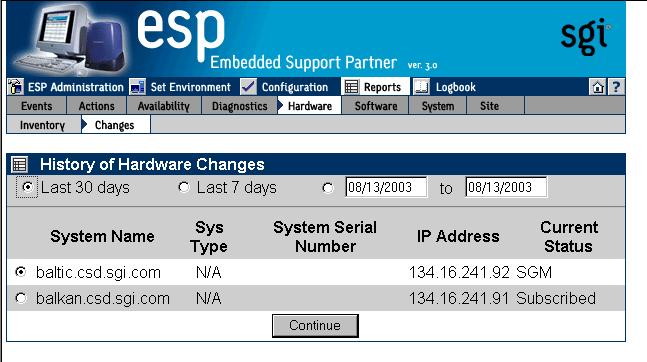Viewport: 647px width, 362px height.
Task: Select the balkan.csd.sgi.com radio button
Action: click(x=20, y=298)
